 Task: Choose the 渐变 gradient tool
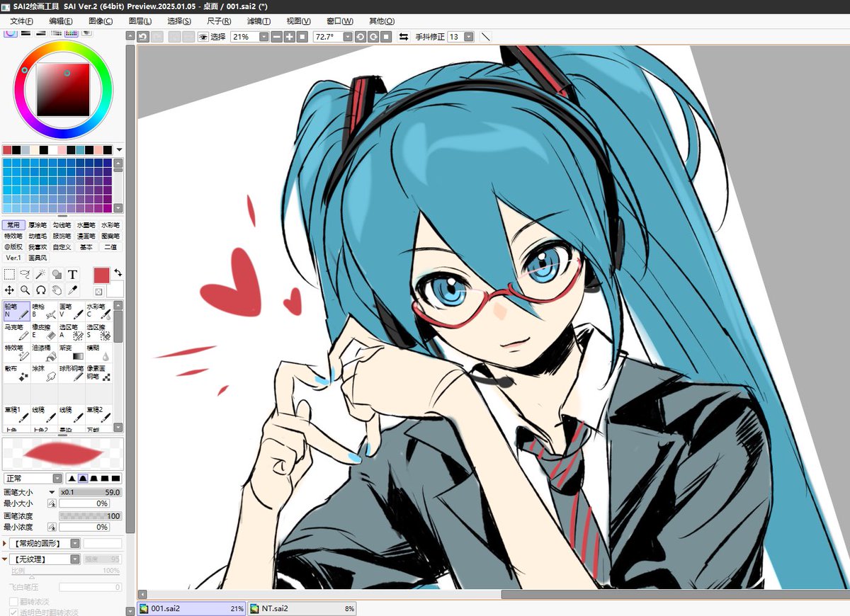[71, 352]
